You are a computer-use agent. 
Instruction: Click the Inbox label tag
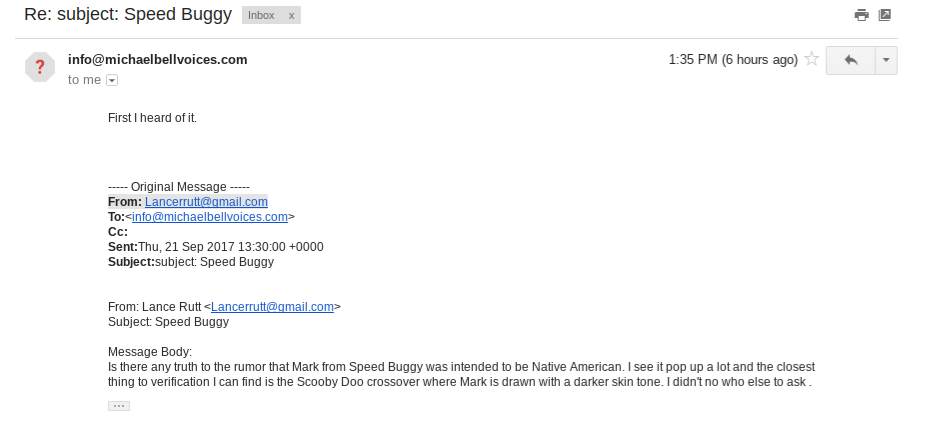pos(261,16)
